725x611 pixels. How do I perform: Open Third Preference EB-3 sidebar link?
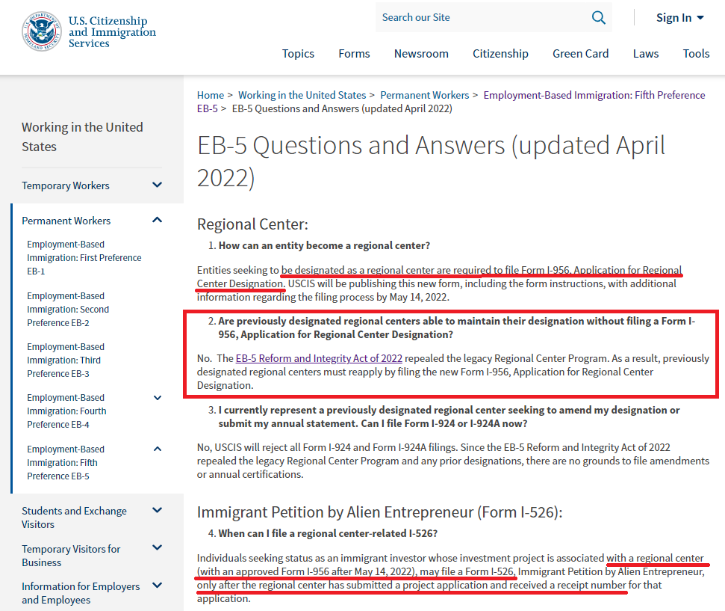click(66, 360)
